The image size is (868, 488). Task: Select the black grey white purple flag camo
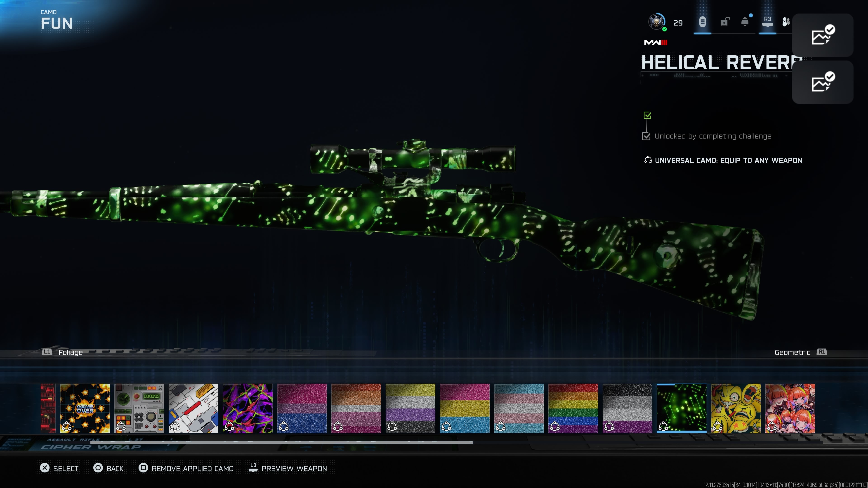[x=627, y=408]
